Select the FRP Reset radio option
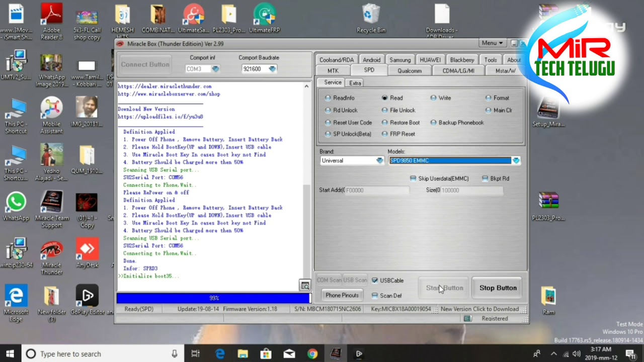Image resolution: width=644 pixels, height=362 pixels. pyautogui.click(x=398, y=134)
